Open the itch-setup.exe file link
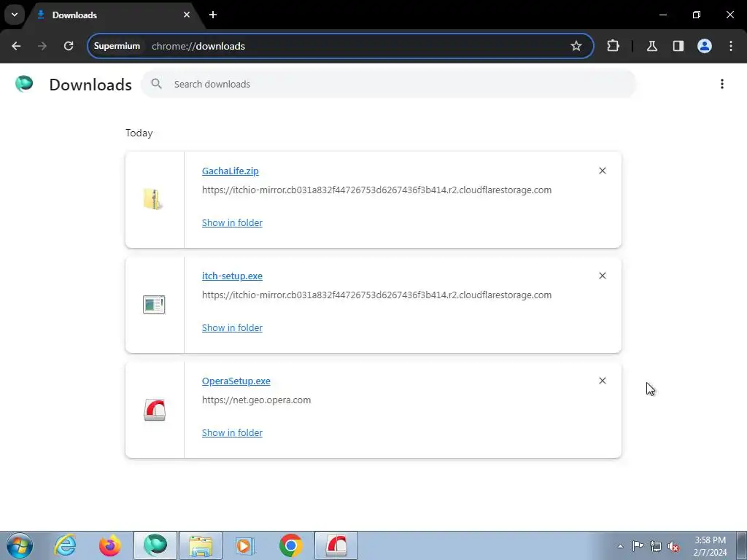 232,276
